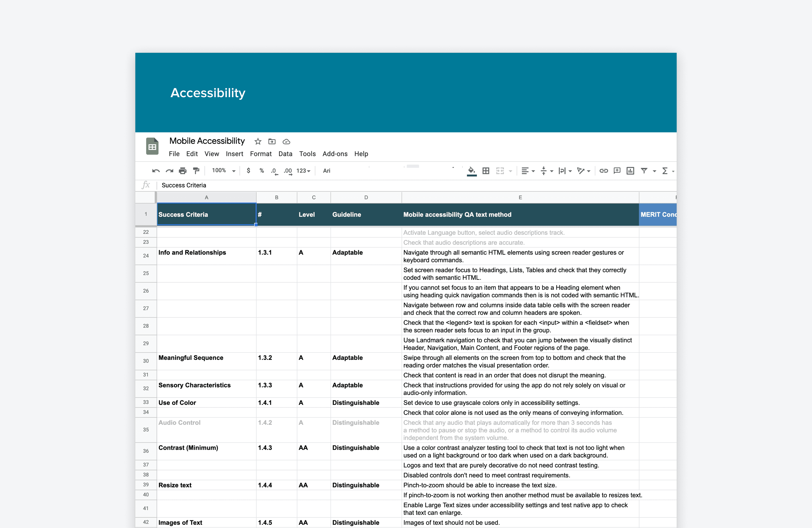The image size is (812, 528).
Task: Click format as percent button
Action: 262,171
